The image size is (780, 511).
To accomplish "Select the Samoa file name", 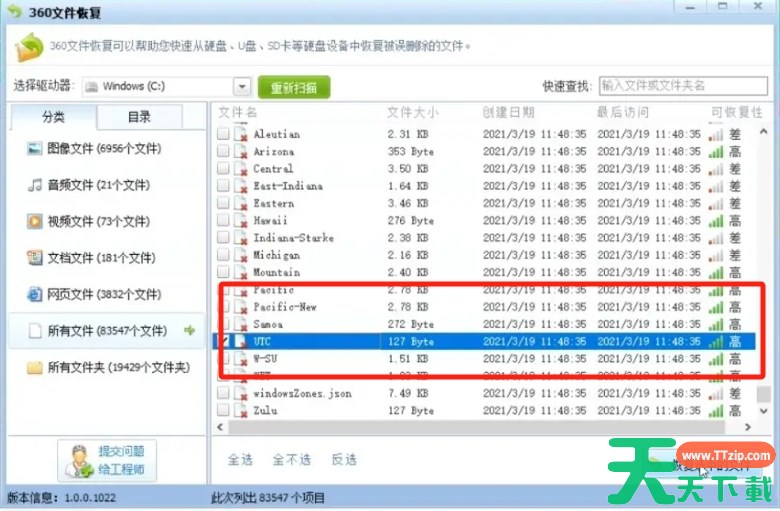I will 268,324.
